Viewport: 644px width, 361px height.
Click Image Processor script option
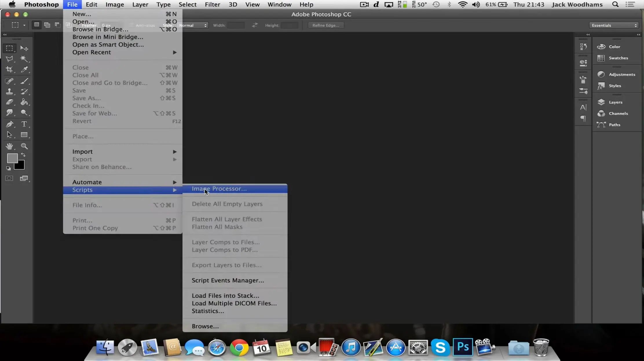tap(219, 188)
